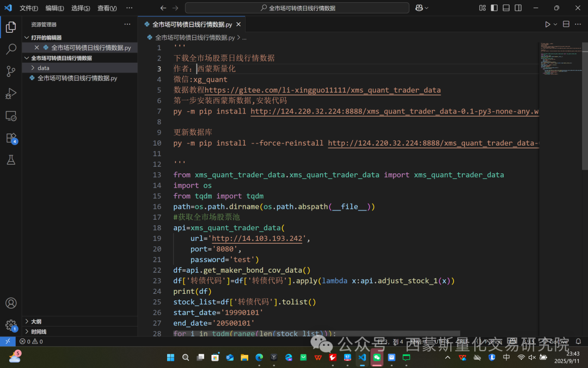This screenshot has height=368, width=588.
Task: Open the run button dropdown arrow
Action: tap(555, 24)
